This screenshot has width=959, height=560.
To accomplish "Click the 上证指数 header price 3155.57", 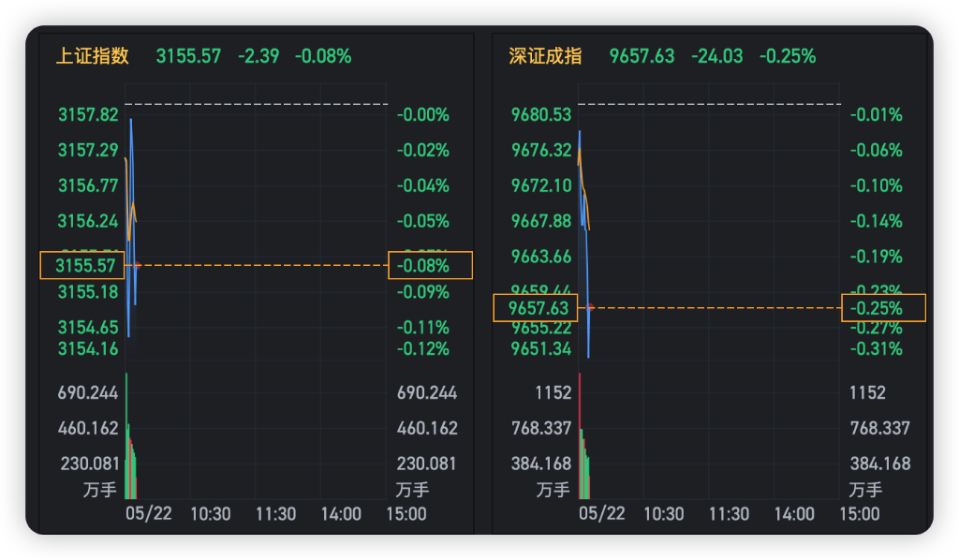I will 188,56.
